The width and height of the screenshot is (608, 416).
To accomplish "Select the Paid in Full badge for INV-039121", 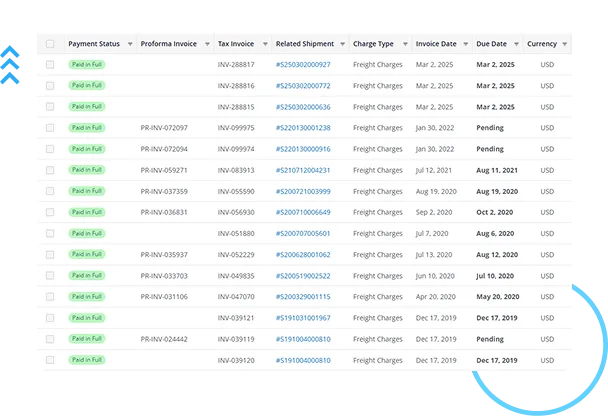I will pos(87,318).
